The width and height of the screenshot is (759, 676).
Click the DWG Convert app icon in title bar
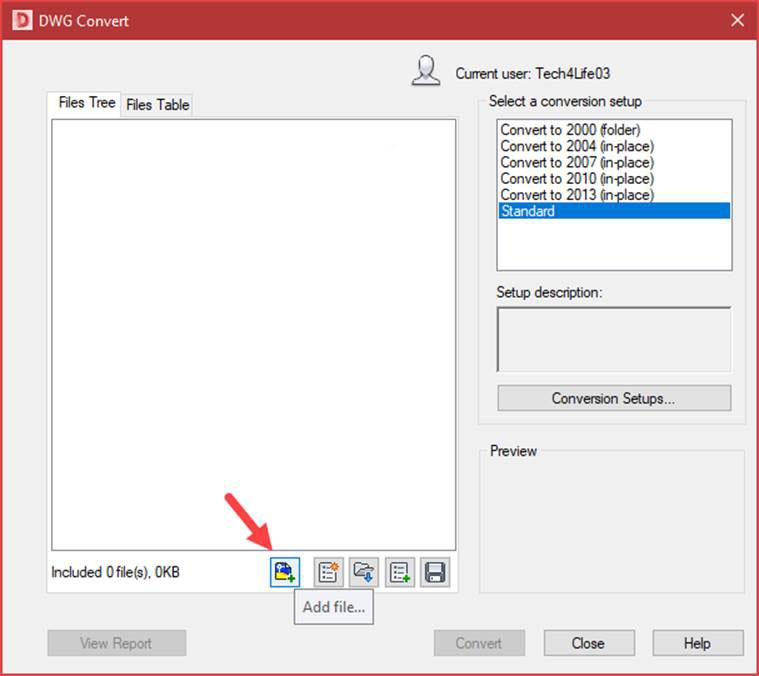click(x=22, y=20)
